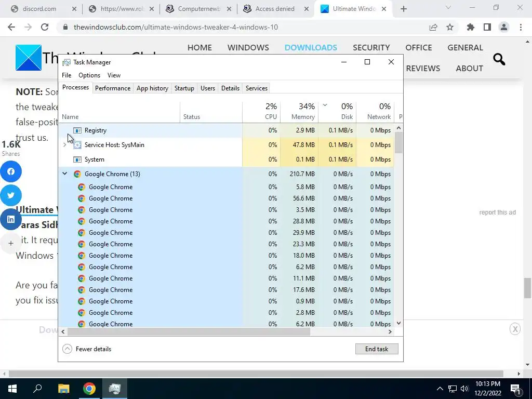
Task: Sort processes by the Memory column
Action: pos(299,112)
